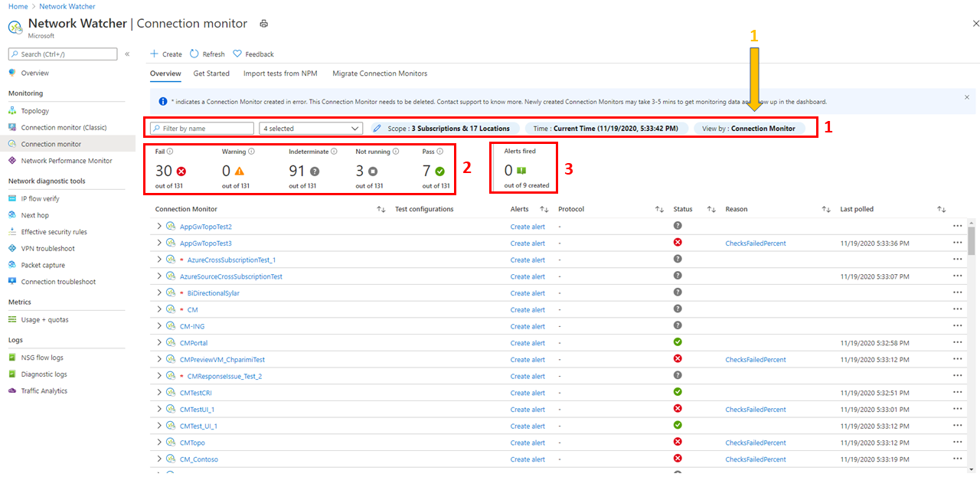This screenshot has height=477, width=980.
Task: Open Topology in the left sidebar
Action: click(35, 111)
